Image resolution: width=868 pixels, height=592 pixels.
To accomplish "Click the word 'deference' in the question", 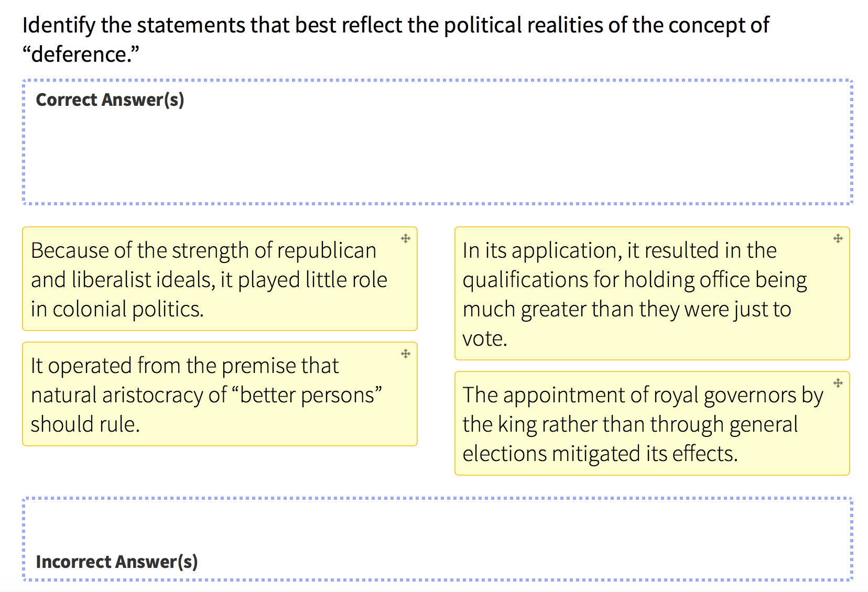I will tap(80, 54).
